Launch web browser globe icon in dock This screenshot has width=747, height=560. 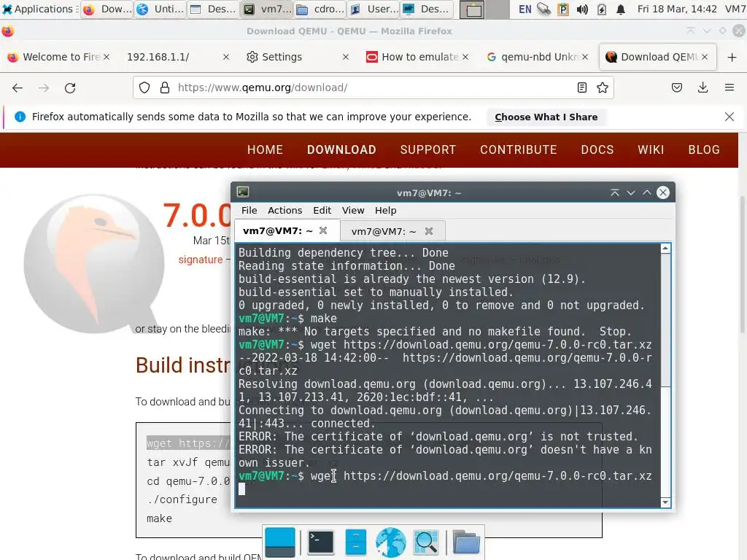(x=391, y=542)
